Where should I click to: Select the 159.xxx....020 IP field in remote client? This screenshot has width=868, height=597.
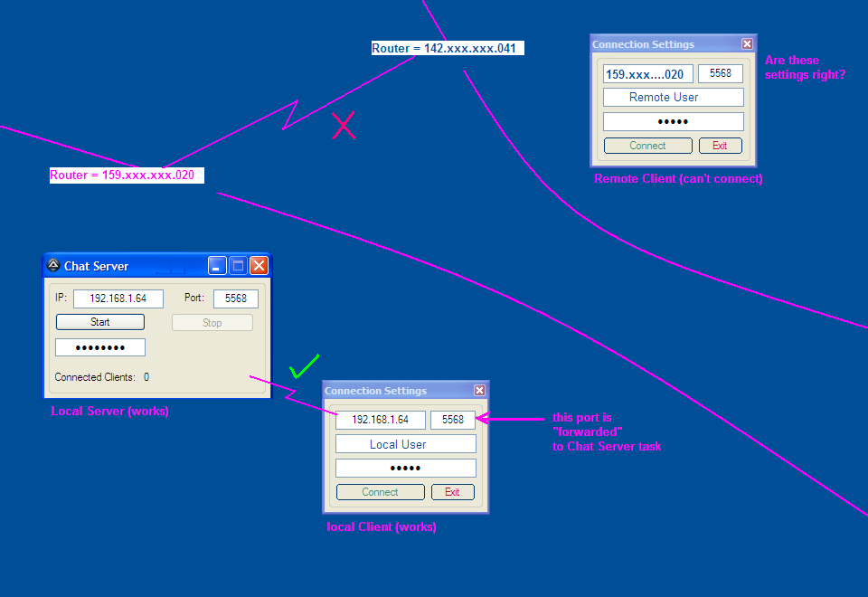click(x=646, y=74)
